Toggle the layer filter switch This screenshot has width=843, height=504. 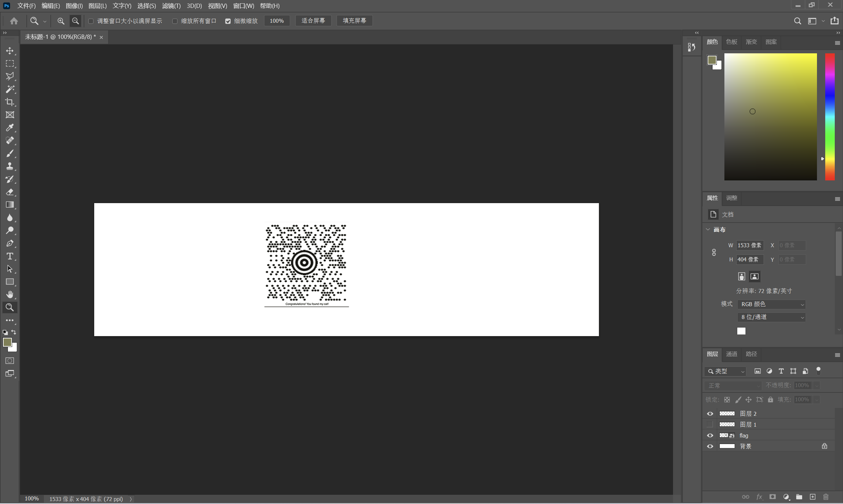[x=819, y=371]
